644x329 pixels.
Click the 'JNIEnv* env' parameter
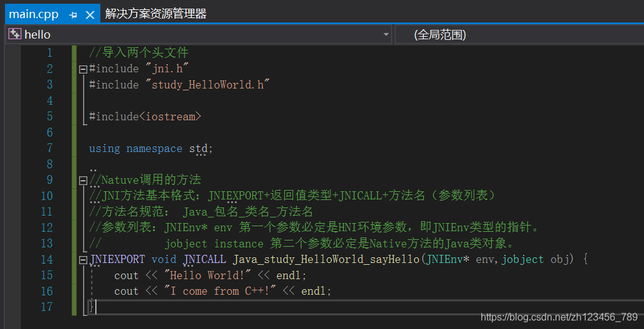pos(461,260)
